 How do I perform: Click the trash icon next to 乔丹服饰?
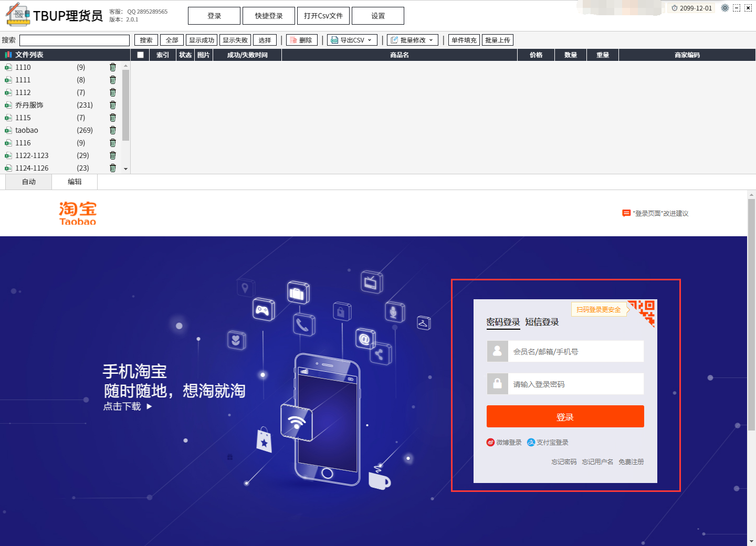click(x=112, y=105)
